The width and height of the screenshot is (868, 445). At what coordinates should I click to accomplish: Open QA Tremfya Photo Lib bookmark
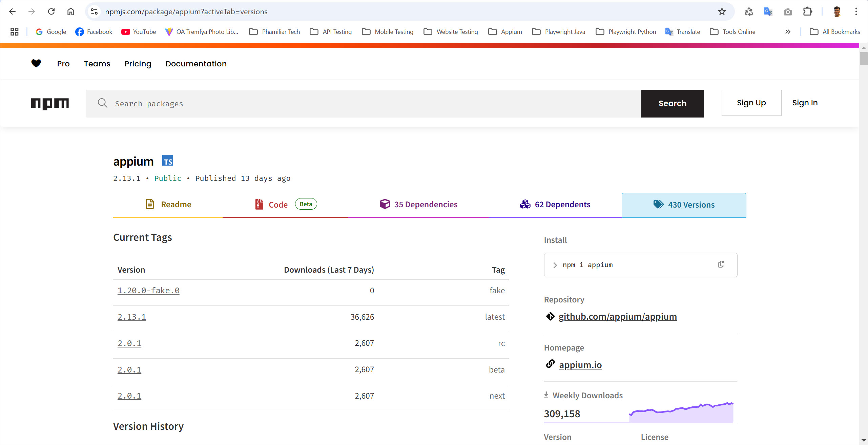pyautogui.click(x=201, y=31)
